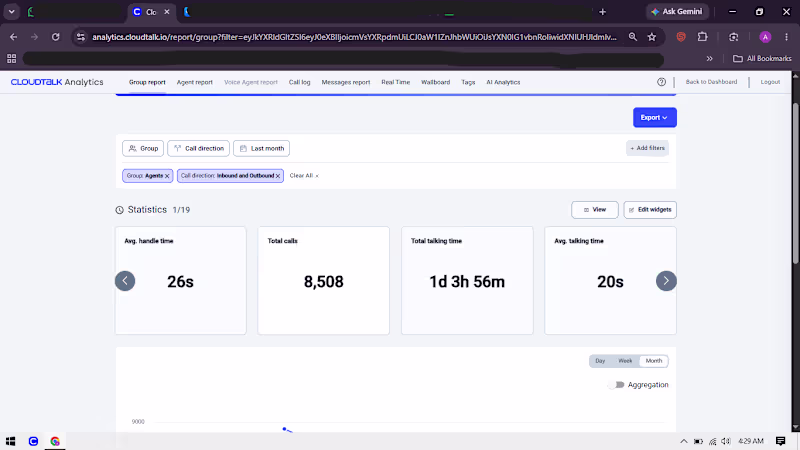Open Messages report tab
The width and height of the screenshot is (800, 450).
346,82
